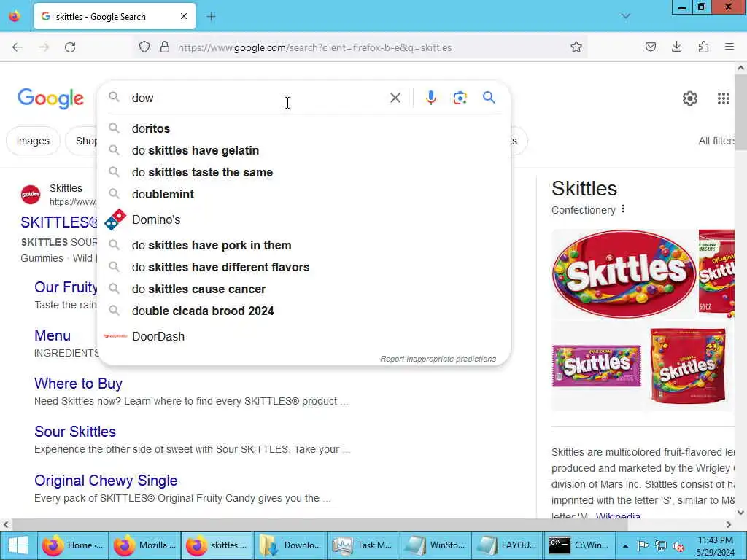
Task: Show hidden system tray icons
Action: (625, 545)
